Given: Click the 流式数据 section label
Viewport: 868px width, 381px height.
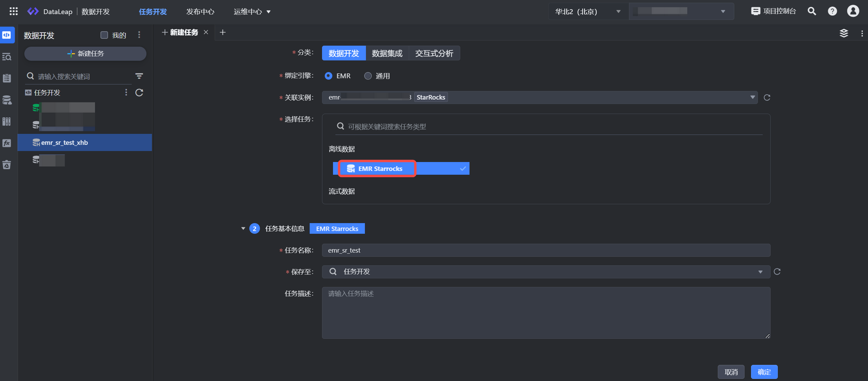Looking at the screenshot, I should (x=342, y=191).
